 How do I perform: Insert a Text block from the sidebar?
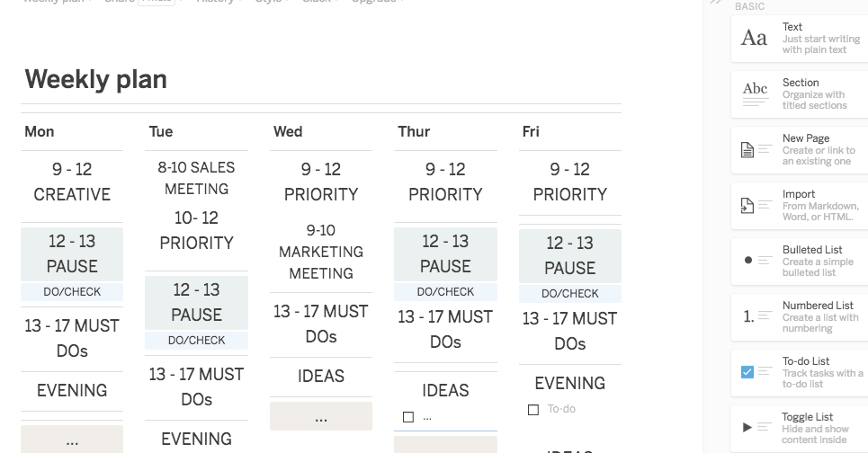point(800,38)
